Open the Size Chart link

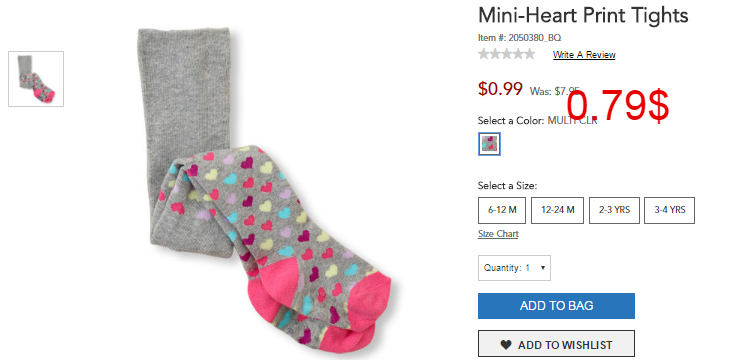(498, 234)
